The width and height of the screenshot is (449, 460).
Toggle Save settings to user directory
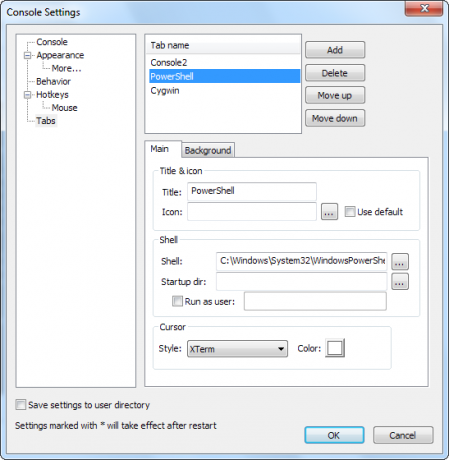21,405
